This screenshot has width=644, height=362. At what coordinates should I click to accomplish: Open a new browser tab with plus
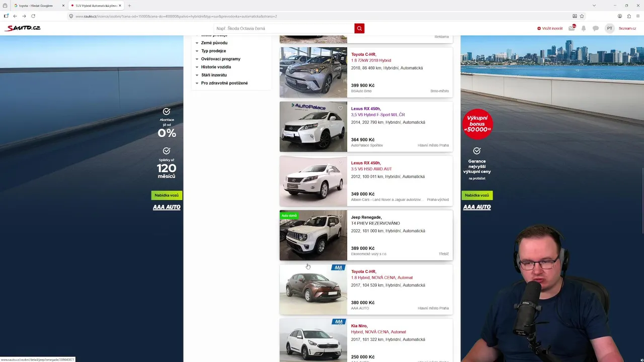point(129,6)
